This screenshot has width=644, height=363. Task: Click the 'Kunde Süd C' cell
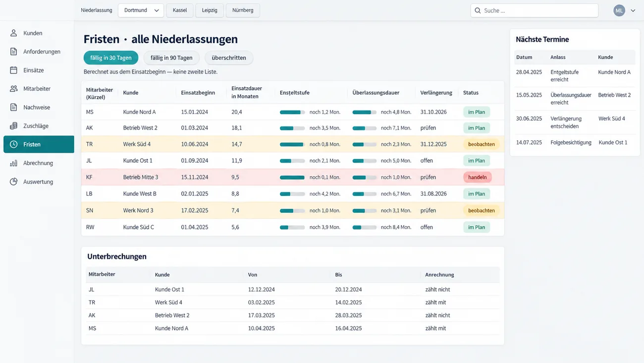[138, 228]
